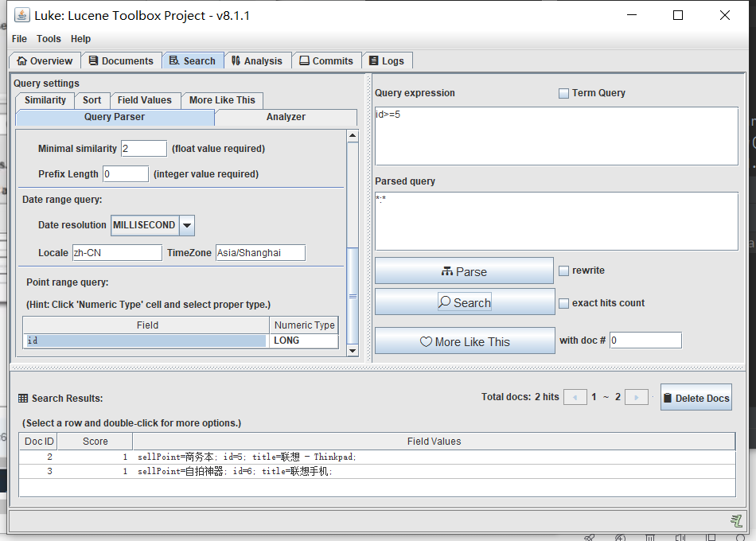This screenshot has width=756, height=541.
Task: Click the Search tab magnifier icon
Action: pyautogui.click(x=174, y=60)
